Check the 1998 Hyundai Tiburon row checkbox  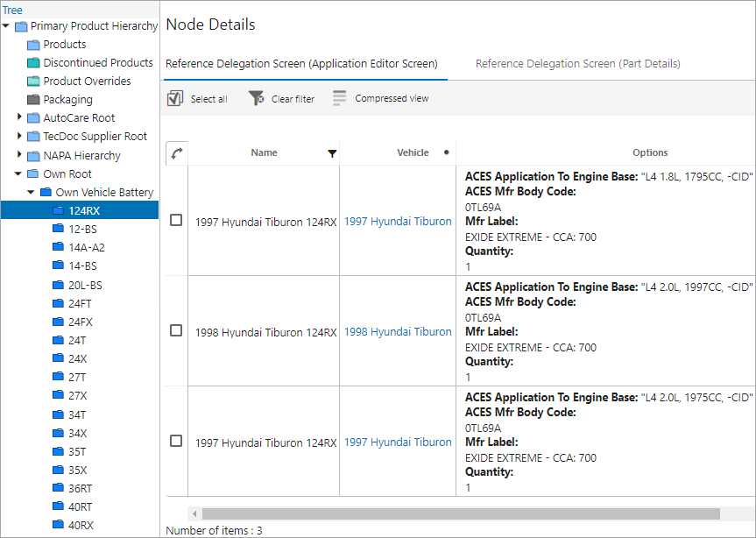coord(176,330)
